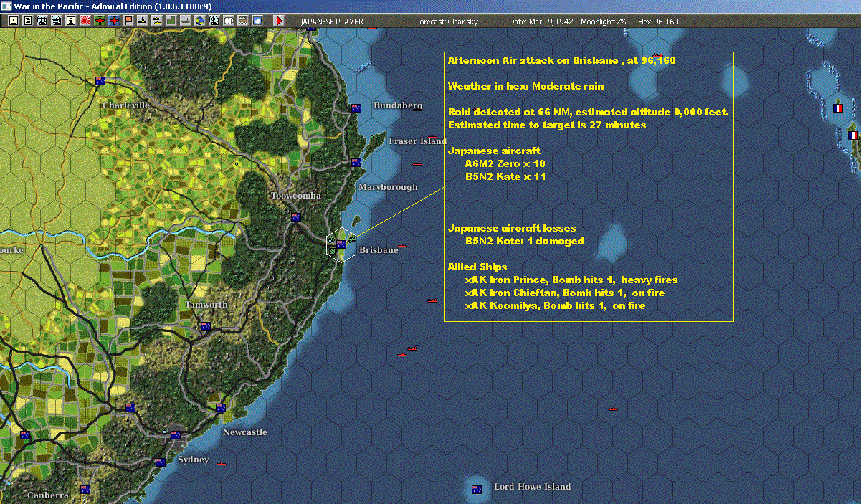Click the information 'i' toolbar button
The image size is (861, 504).
coord(70,21)
